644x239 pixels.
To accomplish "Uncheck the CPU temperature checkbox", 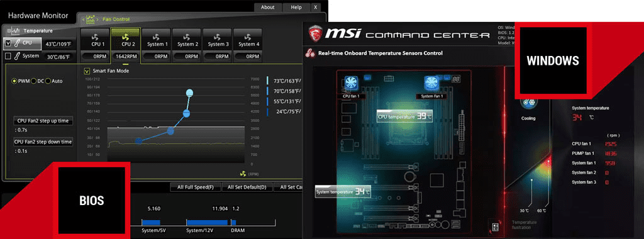I will pos(8,43).
